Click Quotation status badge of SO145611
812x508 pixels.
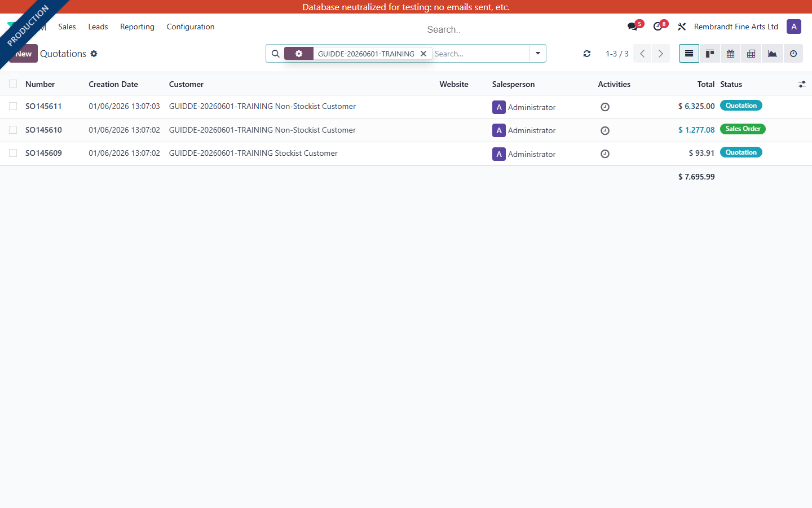point(741,106)
